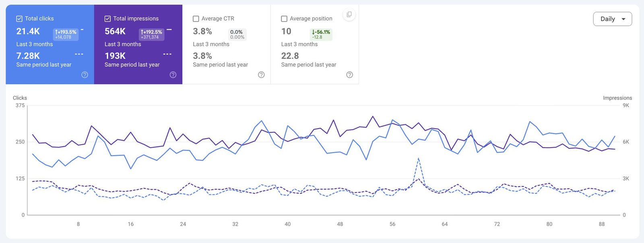Click day 48 on the x-axis
Viewport: 644px width, 243px height.
point(340,224)
